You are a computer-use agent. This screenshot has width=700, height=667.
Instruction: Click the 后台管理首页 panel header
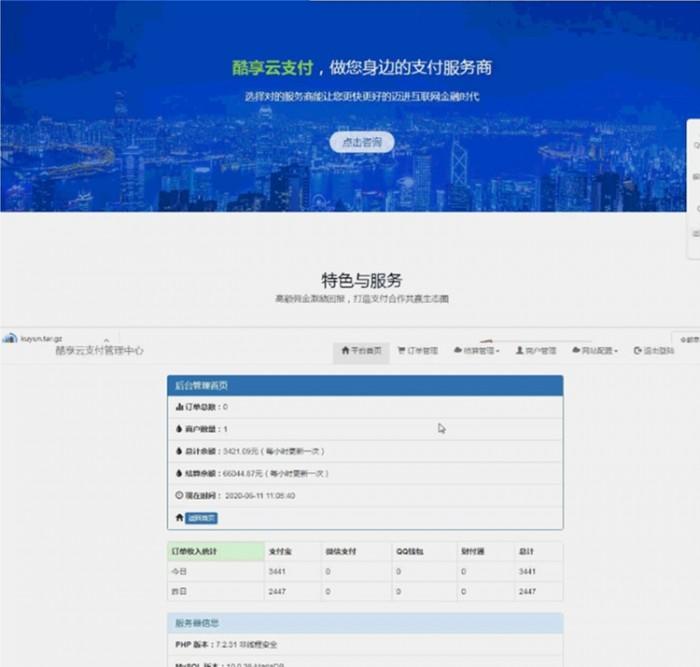[365, 385]
